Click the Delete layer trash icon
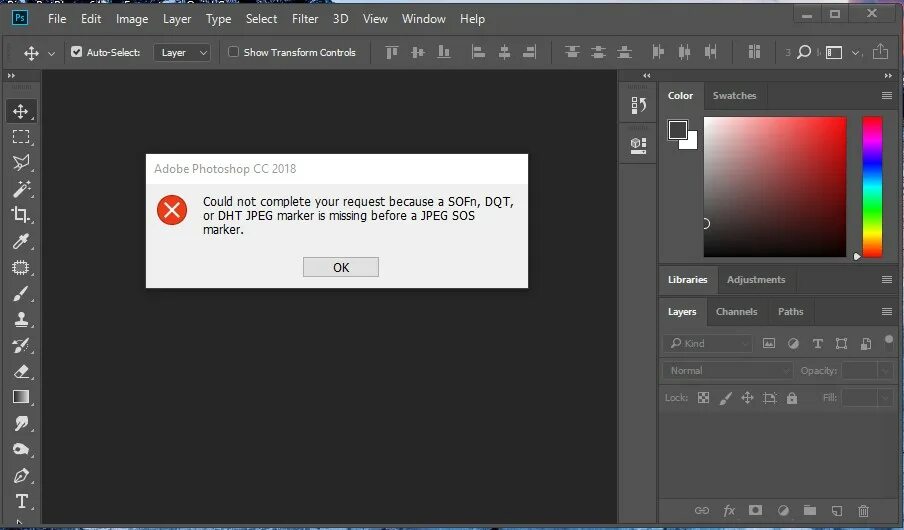The image size is (904, 530). 863,510
